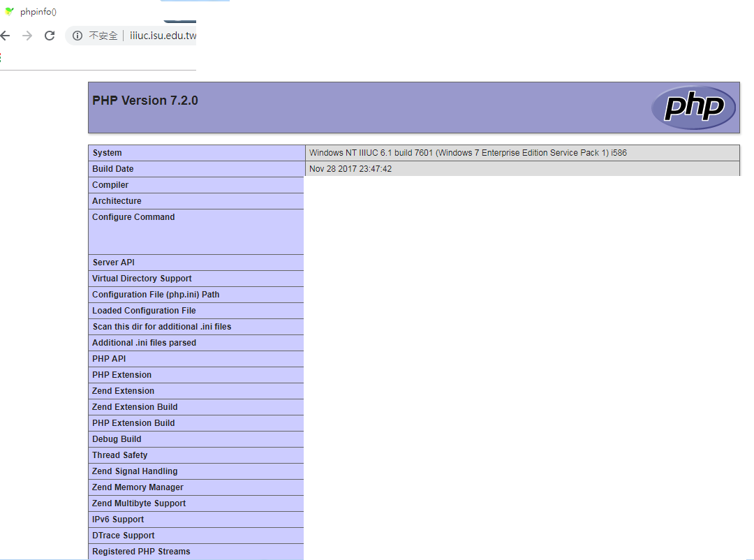Click the "Thread Safety" row label

tap(120, 455)
